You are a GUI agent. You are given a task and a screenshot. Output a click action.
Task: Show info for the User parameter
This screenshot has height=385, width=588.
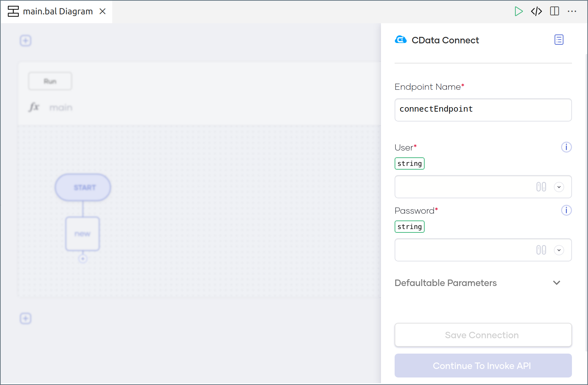(x=566, y=147)
